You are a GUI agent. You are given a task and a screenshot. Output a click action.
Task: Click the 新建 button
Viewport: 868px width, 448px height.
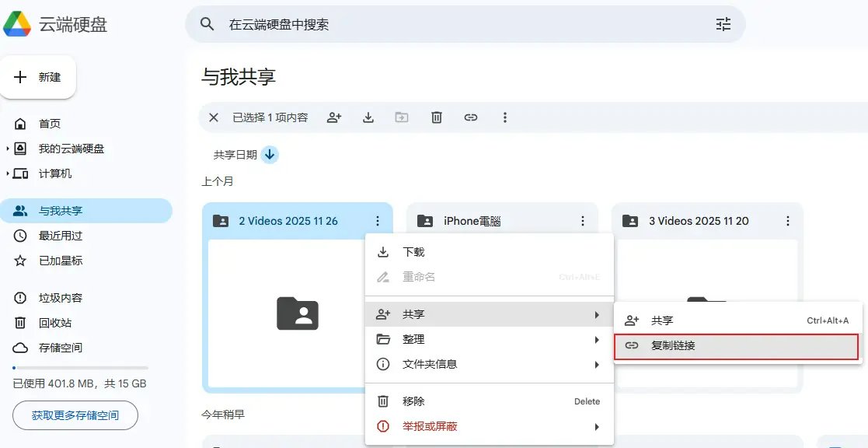(38, 77)
